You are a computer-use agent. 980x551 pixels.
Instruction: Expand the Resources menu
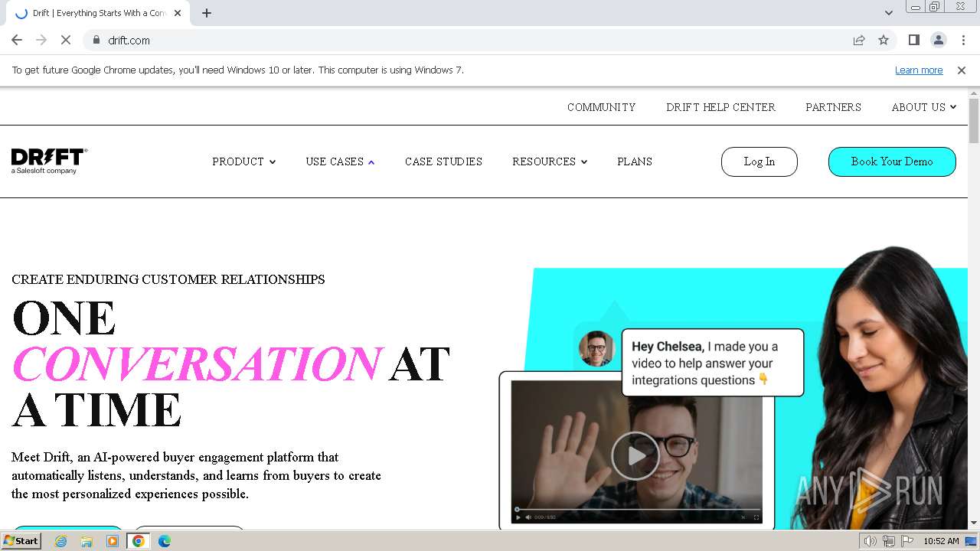click(x=550, y=161)
